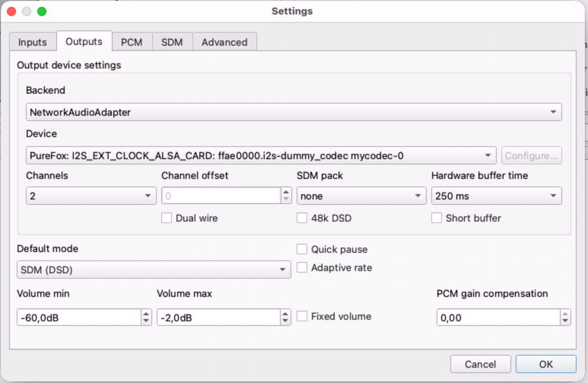Toggle the 48k DSD checkbox
The height and width of the screenshot is (383, 588).
302,218
